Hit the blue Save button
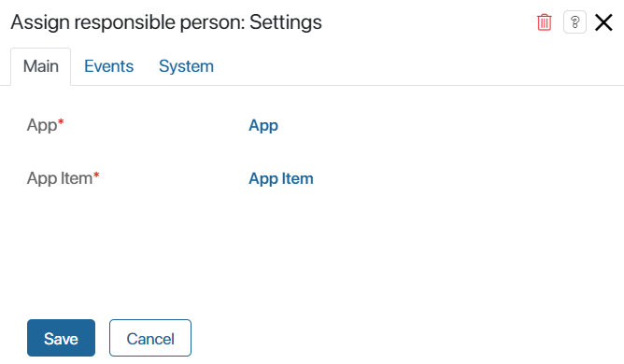This screenshot has height=364, width=624. coord(61,338)
